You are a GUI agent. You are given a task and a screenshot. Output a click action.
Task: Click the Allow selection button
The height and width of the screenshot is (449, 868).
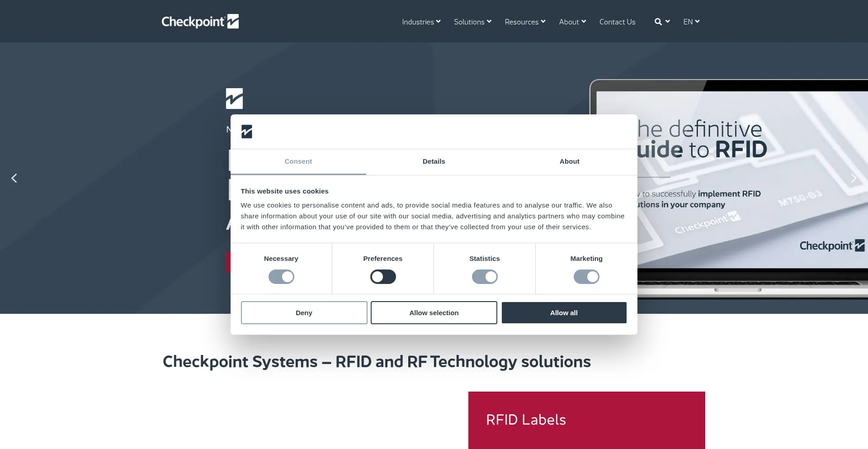click(x=434, y=312)
